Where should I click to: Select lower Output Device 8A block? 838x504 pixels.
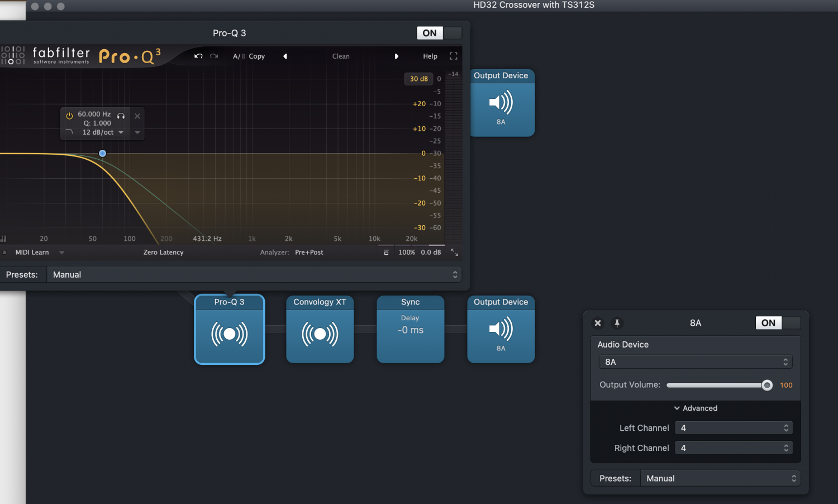(x=501, y=329)
